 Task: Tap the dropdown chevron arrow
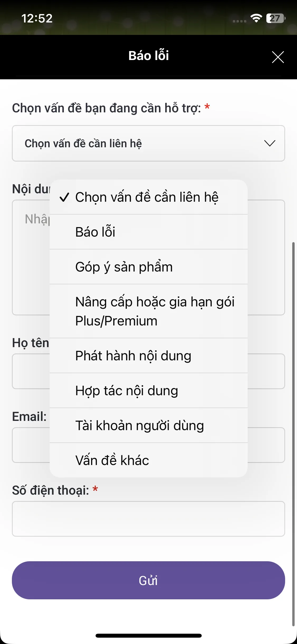270,143
